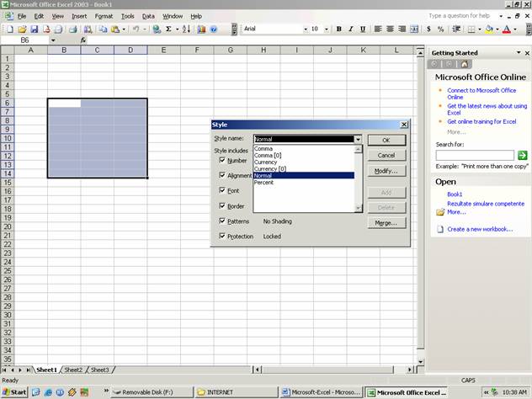The height and width of the screenshot is (399, 532).
Task: Uncheck the Protection checkbox
Action: coord(222,236)
